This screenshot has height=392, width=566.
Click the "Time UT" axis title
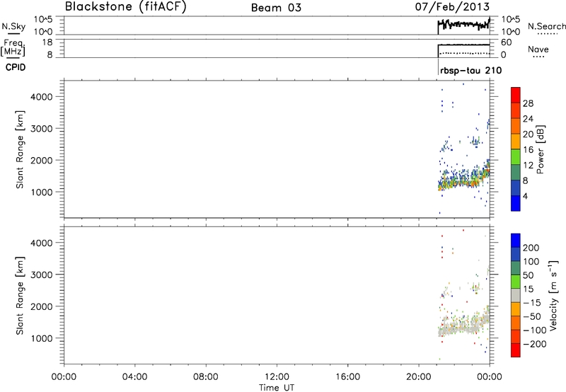pyautogui.click(x=277, y=388)
